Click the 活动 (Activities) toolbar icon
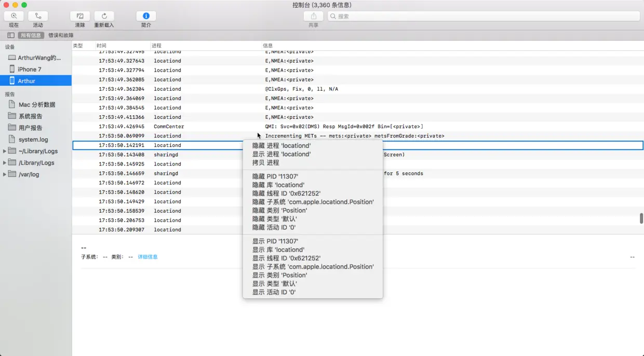This screenshot has height=356, width=644. [38, 16]
